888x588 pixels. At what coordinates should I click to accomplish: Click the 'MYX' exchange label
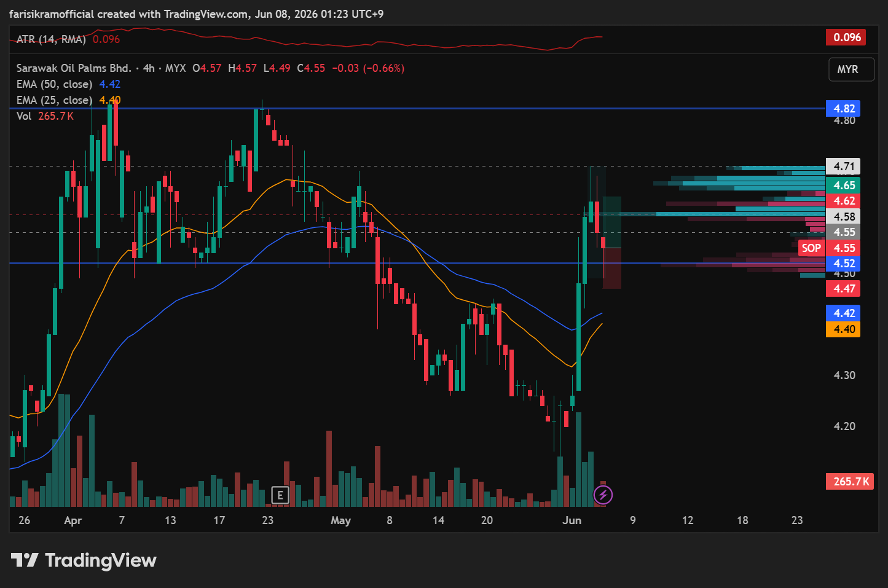pyautogui.click(x=176, y=68)
